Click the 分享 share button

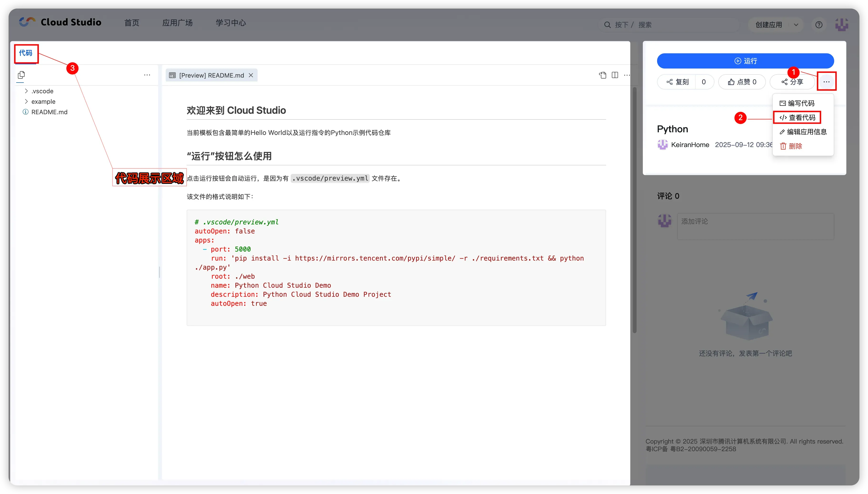(792, 82)
